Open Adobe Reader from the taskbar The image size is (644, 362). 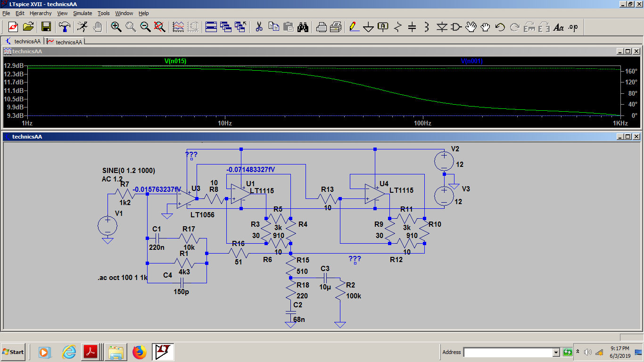(x=90, y=352)
